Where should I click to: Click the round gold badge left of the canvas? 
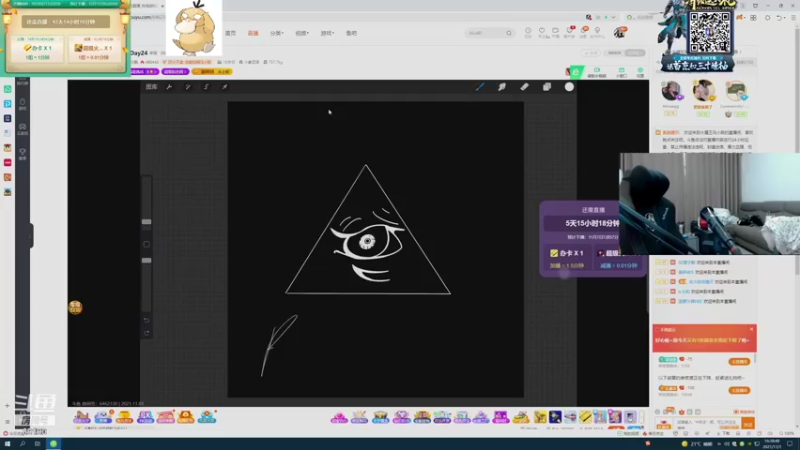click(x=75, y=307)
